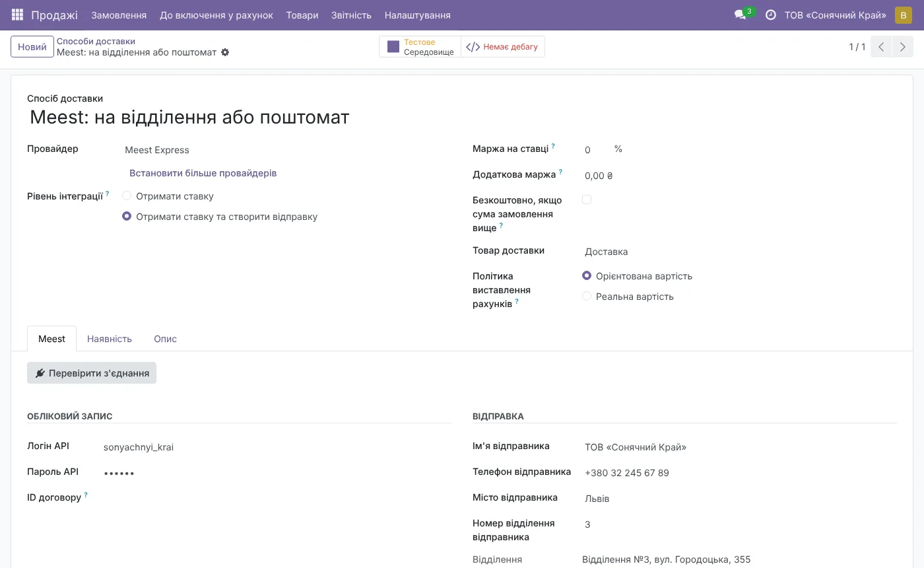924x568 pixels.
Task: Show help tooltip for Політика виставлення рахунків
Action: pos(517,301)
